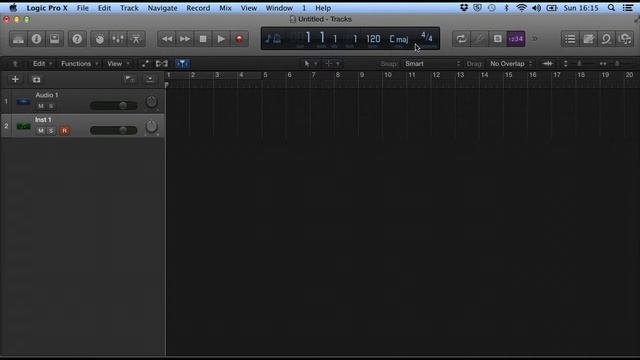Click the Inst 1 track icon
Screen dimensions: 640x360
[23, 126]
